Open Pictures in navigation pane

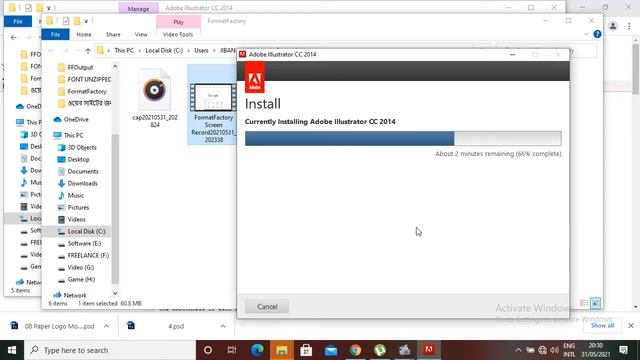(78, 207)
